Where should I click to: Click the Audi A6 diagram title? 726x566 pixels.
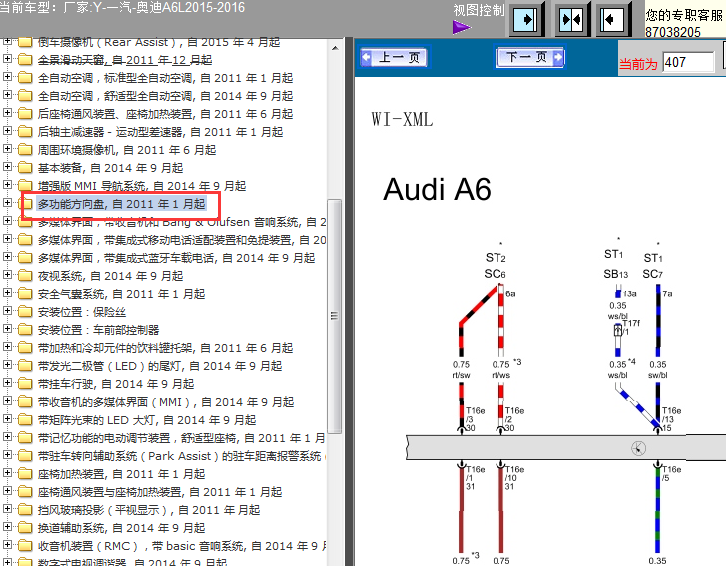[437, 189]
